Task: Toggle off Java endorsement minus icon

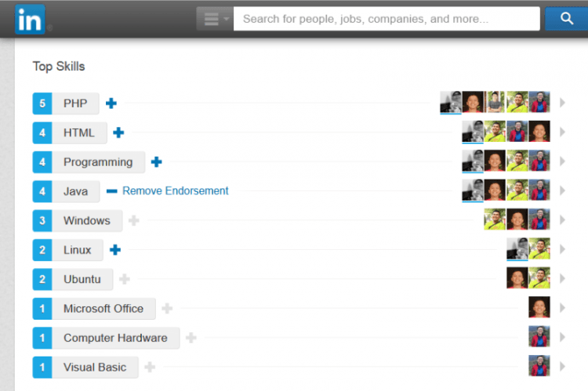Action: 112,191
